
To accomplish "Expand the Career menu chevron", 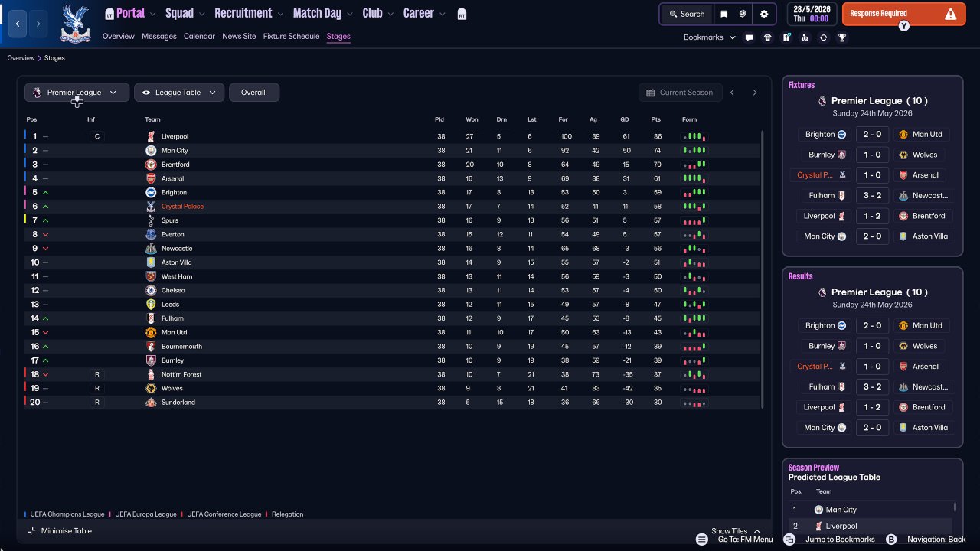I will pos(442,14).
